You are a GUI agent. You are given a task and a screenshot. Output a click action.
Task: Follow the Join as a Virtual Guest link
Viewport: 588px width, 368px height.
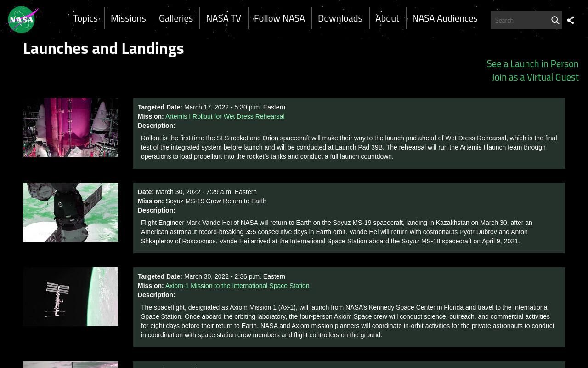[x=535, y=77]
